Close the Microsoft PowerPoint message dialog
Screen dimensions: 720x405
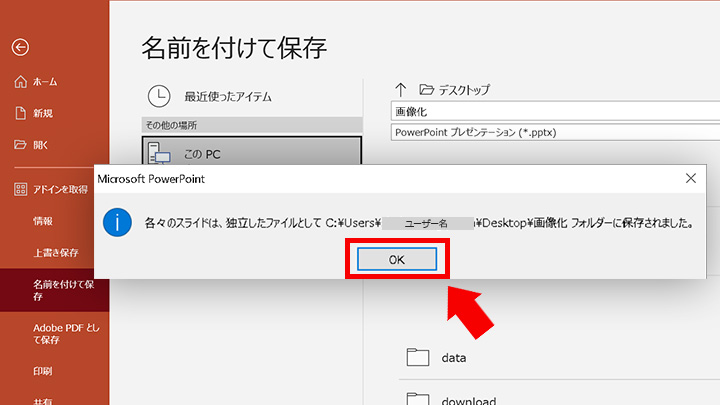[691, 178]
